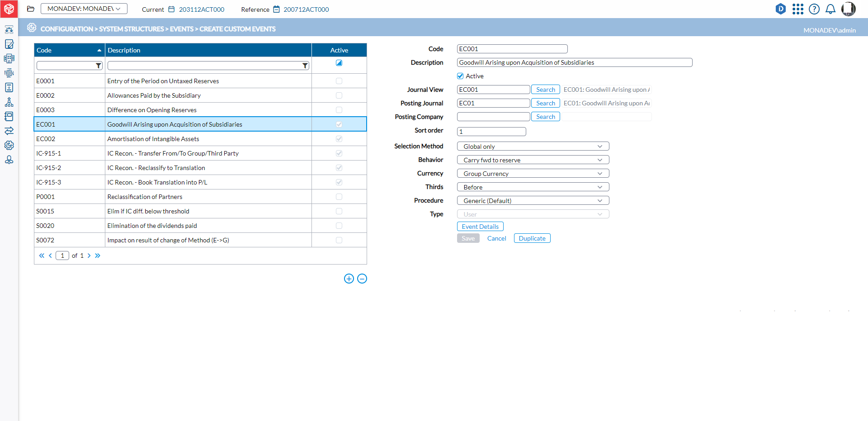The image size is (868, 421).
Task: Check the Active box for event E0001
Action: point(339,80)
